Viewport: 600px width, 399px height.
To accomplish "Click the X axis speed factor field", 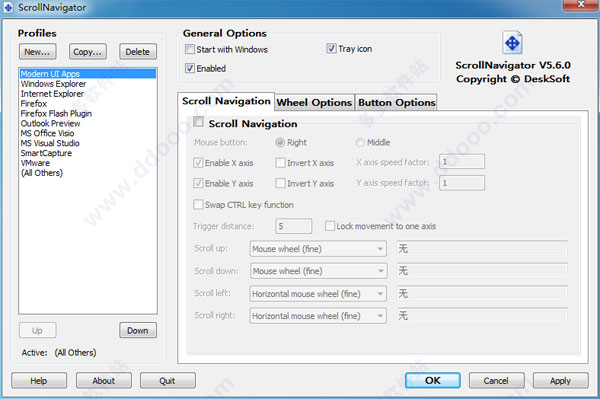I will point(462,162).
